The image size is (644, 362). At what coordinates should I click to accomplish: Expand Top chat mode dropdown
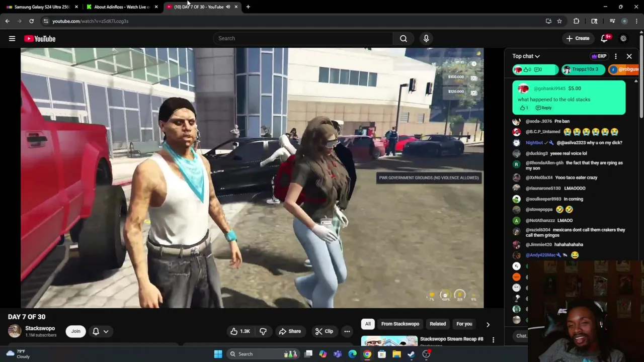tap(526, 56)
